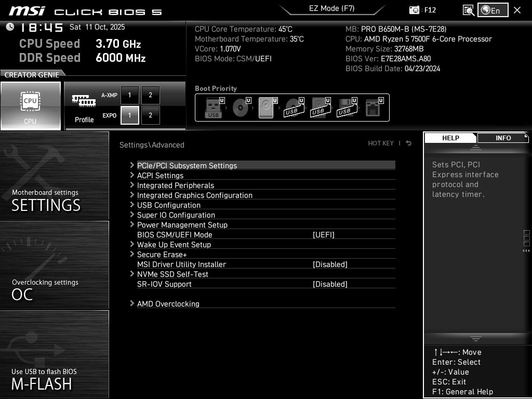Image resolution: width=532 pixels, height=399 pixels.
Task: Change the SR-IOV Support Disabled value
Action: coord(330,284)
